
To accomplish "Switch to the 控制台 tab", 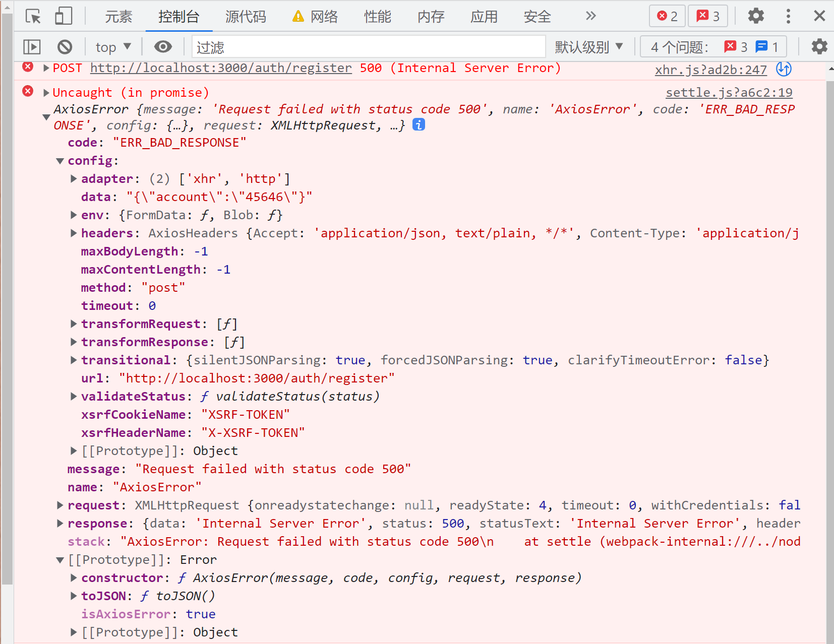I will click(x=178, y=17).
